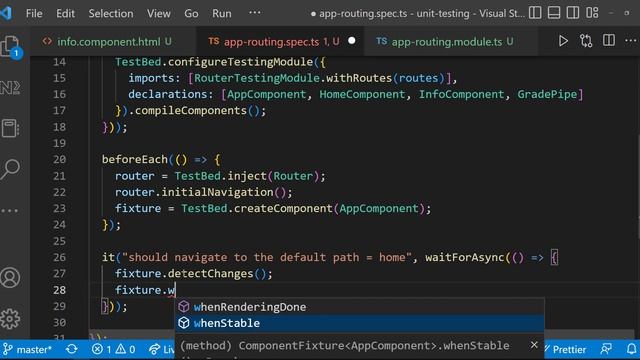Click "waitForAsync" on line 26
Screen dimensions: 640x360
click(x=464, y=258)
